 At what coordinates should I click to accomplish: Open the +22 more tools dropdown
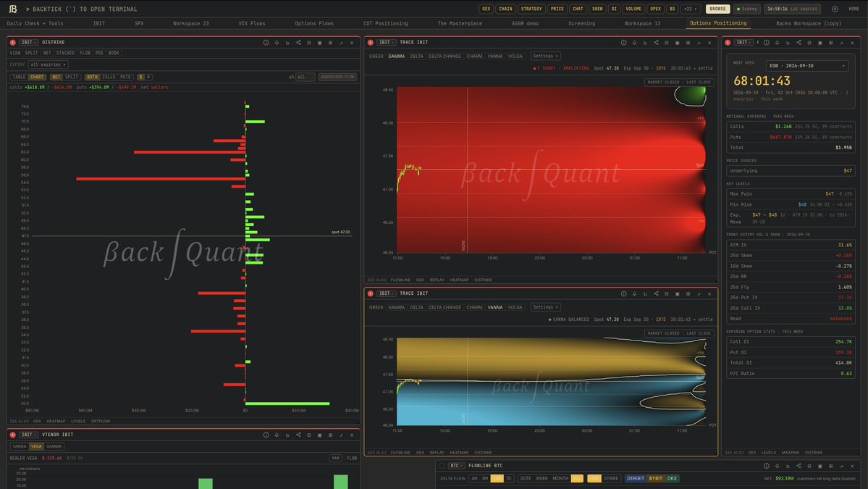(689, 9)
